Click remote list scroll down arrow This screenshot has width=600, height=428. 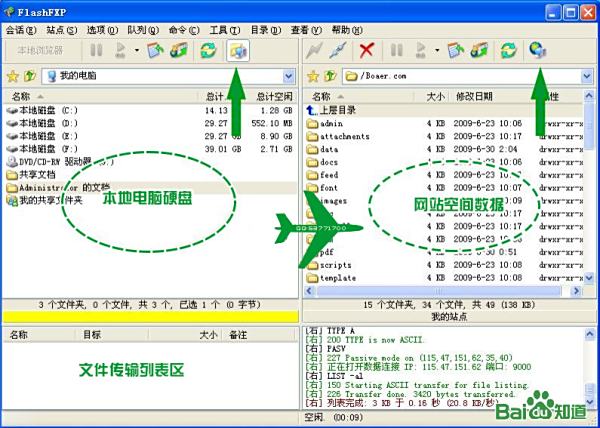pyautogui.click(x=589, y=278)
